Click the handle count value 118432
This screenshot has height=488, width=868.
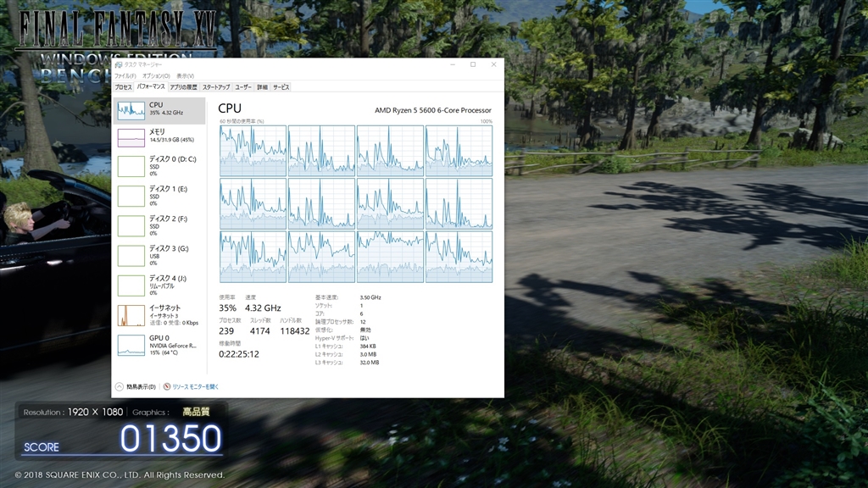294,331
